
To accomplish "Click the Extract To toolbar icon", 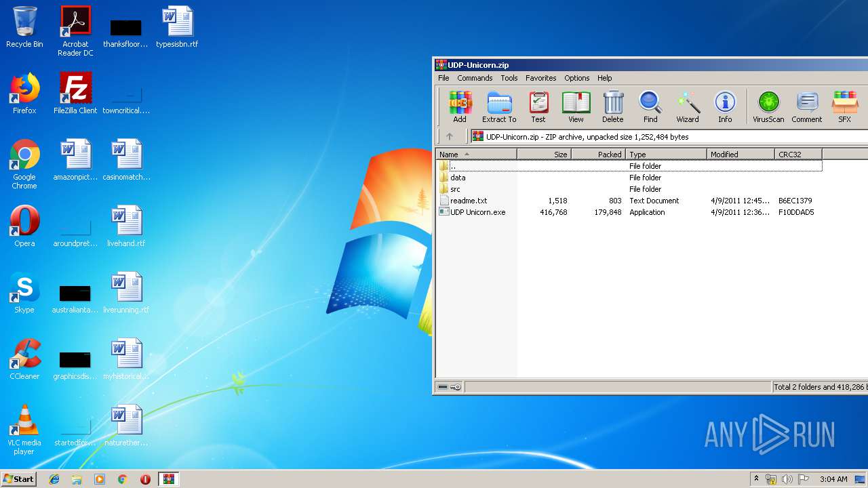I will coord(499,107).
